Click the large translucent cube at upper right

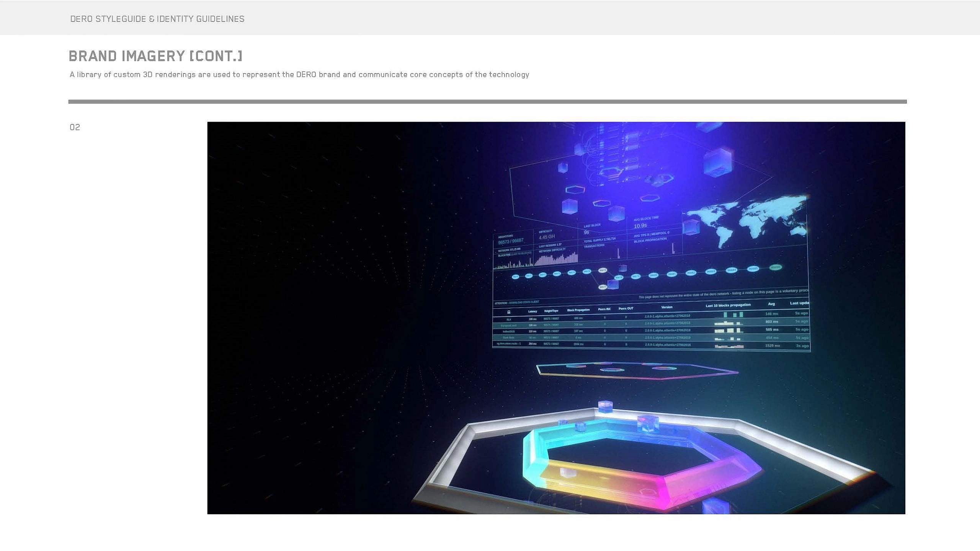pyautogui.click(x=718, y=163)
